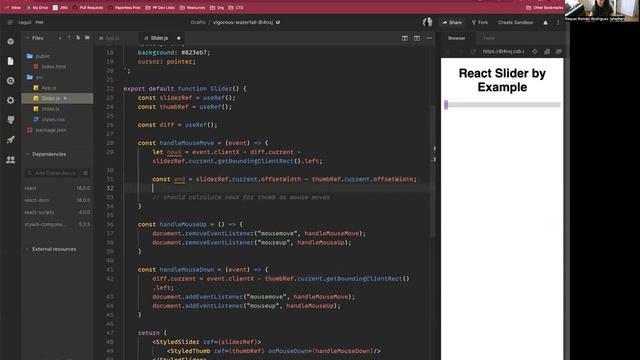
Task: Open the editor more options ellipsis
Action: (x=429, y=38)
